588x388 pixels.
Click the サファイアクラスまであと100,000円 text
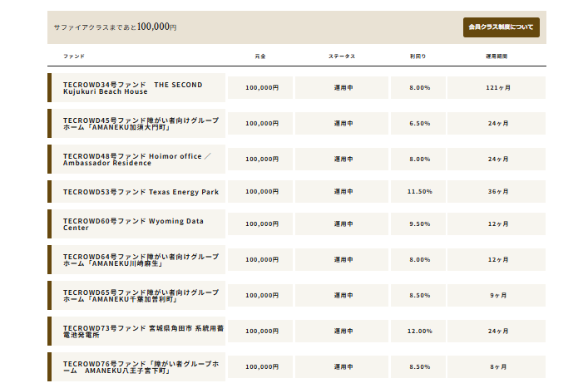[x=115, y=27]
